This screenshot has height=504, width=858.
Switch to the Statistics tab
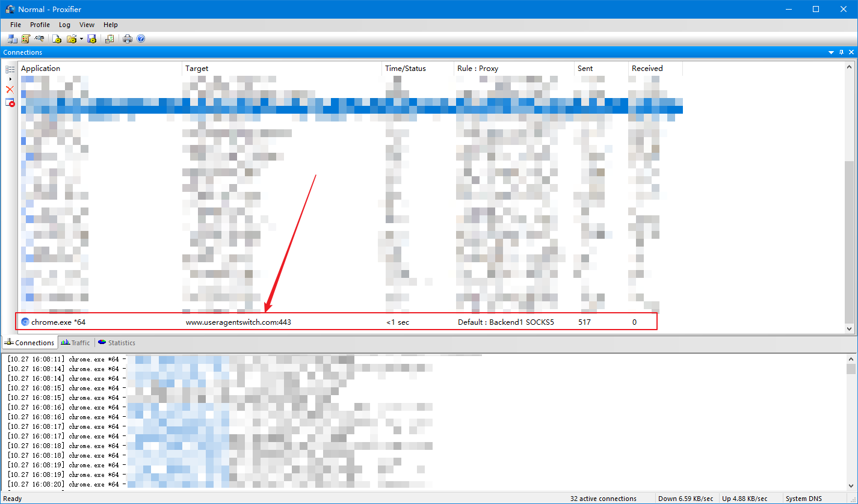coord(117,343)
